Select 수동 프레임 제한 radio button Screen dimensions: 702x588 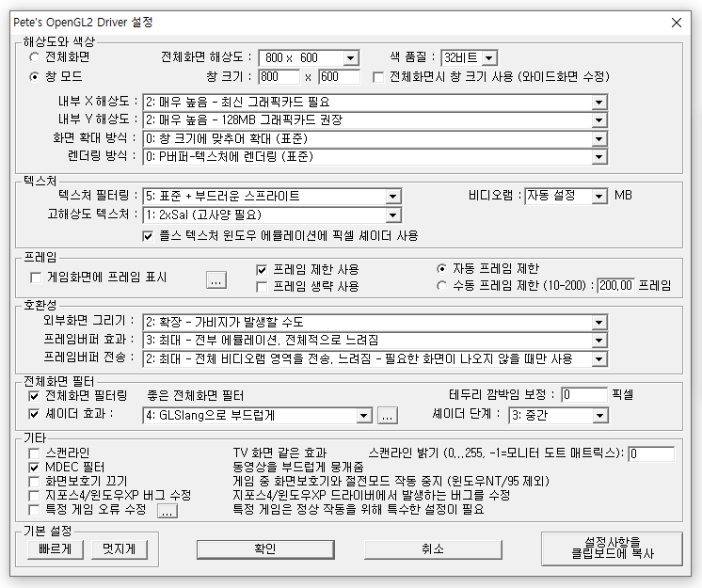point(442,285)
